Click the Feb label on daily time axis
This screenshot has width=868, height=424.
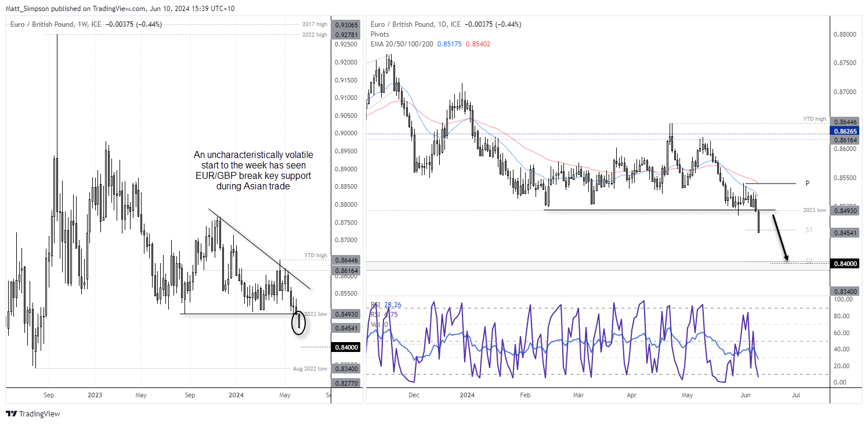tap(526, 394)
